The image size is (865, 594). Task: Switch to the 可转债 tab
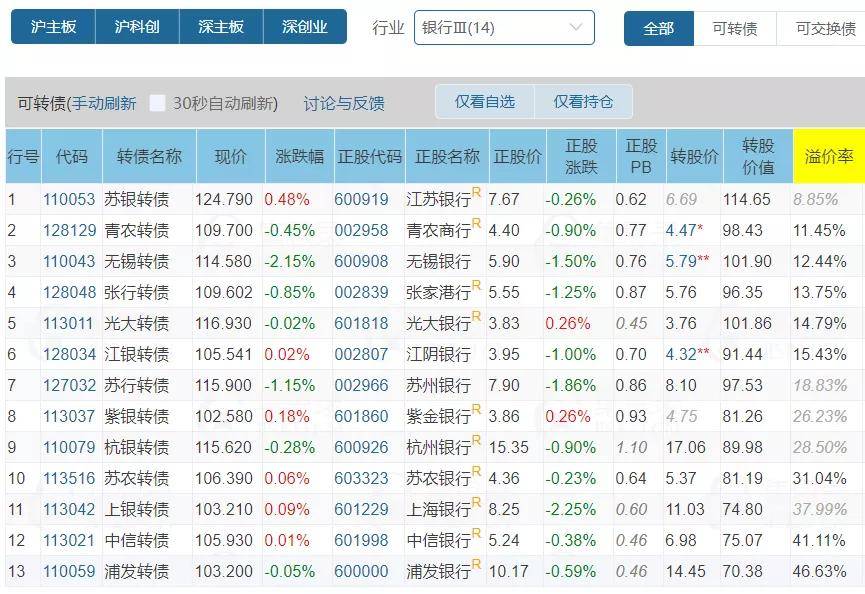coord(735,28)
